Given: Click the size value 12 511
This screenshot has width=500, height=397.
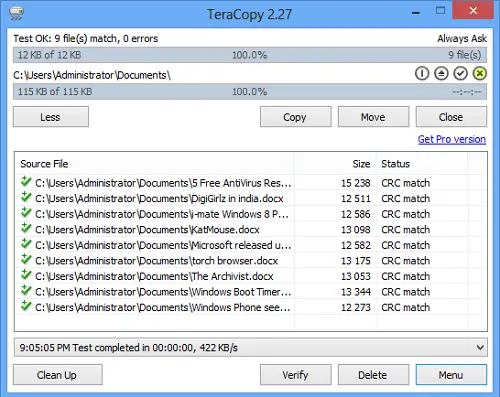Looking at the screenshot, I should point(356,199).
